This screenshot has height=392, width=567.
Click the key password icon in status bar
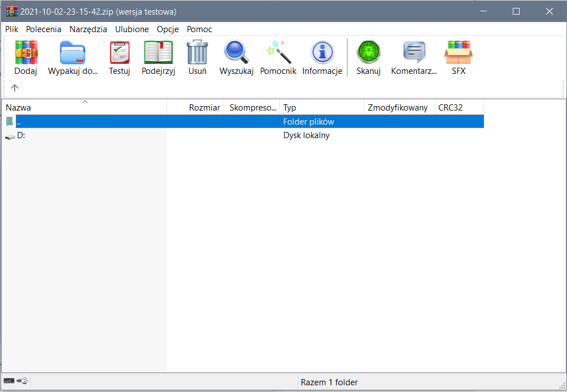[23, 380]
